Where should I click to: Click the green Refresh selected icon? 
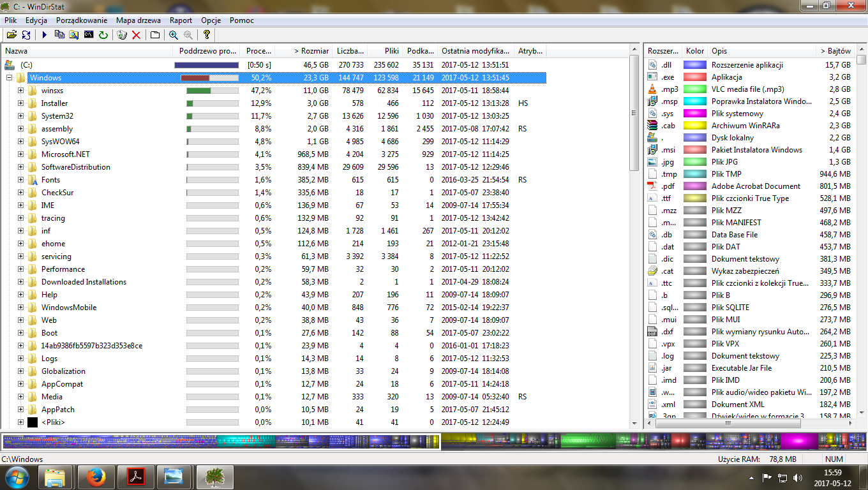pos(103,35)
